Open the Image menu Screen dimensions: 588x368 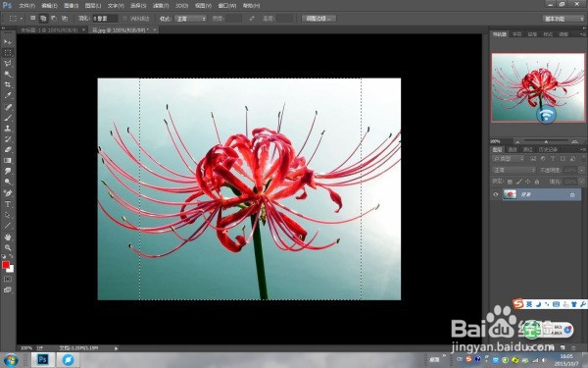(71, 6)
